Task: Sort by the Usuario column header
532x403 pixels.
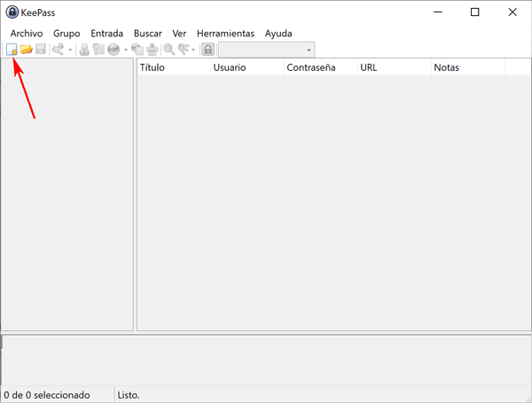Action: click(247, 67)
